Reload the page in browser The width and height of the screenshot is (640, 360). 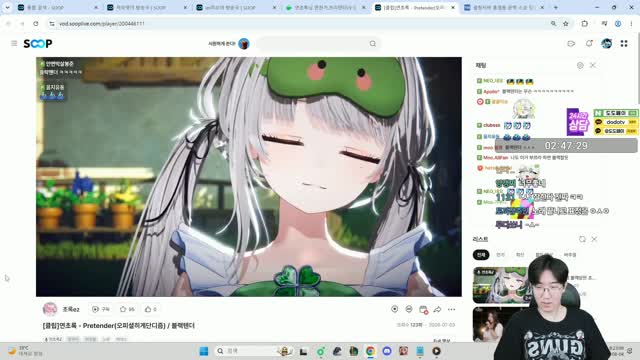[36, 24]
